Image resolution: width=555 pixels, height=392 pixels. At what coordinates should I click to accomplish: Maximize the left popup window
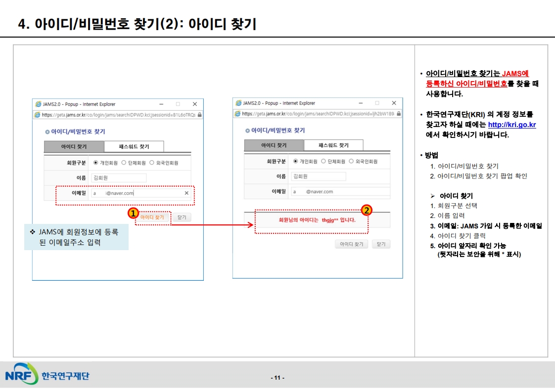178,104
